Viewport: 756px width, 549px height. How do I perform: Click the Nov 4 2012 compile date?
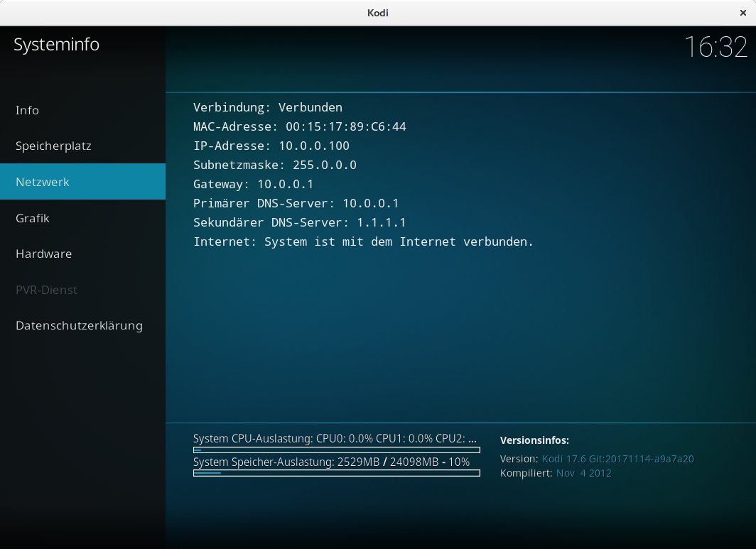583,473
